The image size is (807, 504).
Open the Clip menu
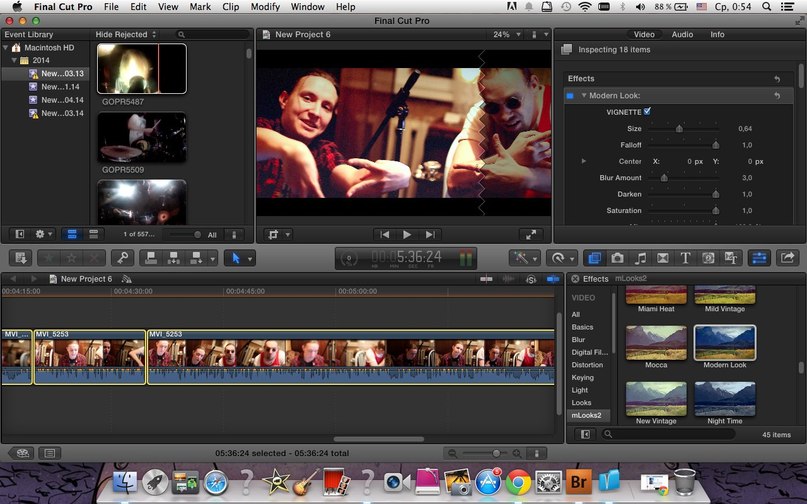pyautogui.click(x=231, y=7)
